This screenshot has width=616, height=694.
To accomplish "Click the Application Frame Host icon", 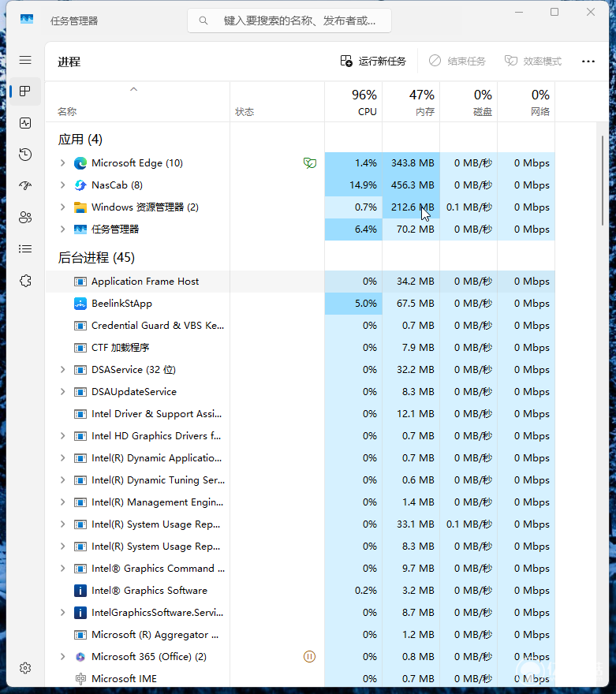I will click(x=80, y=282).
